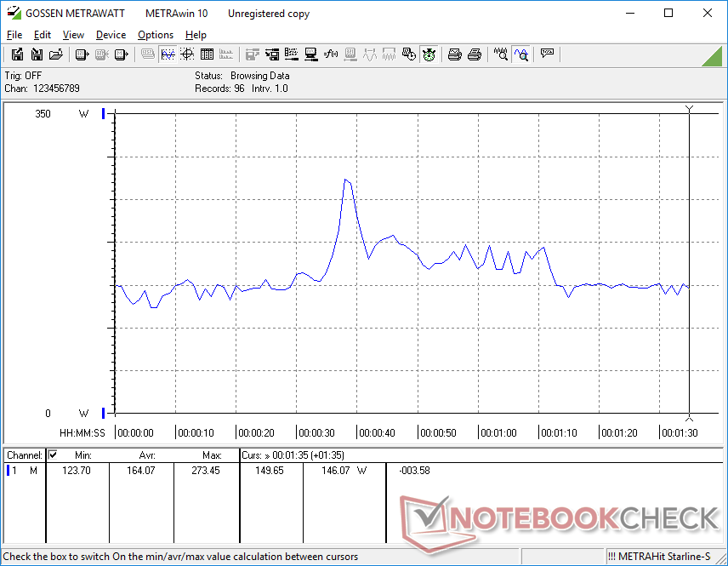
Task: Open the Edit menu
Action: [43, 35]
